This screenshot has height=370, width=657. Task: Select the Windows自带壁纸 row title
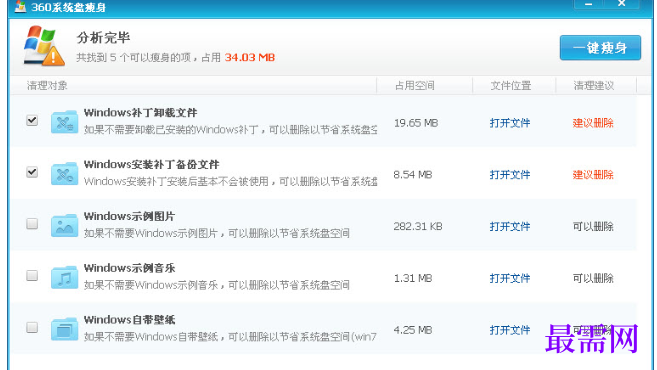pyautogui.click(x=129, y=320)
